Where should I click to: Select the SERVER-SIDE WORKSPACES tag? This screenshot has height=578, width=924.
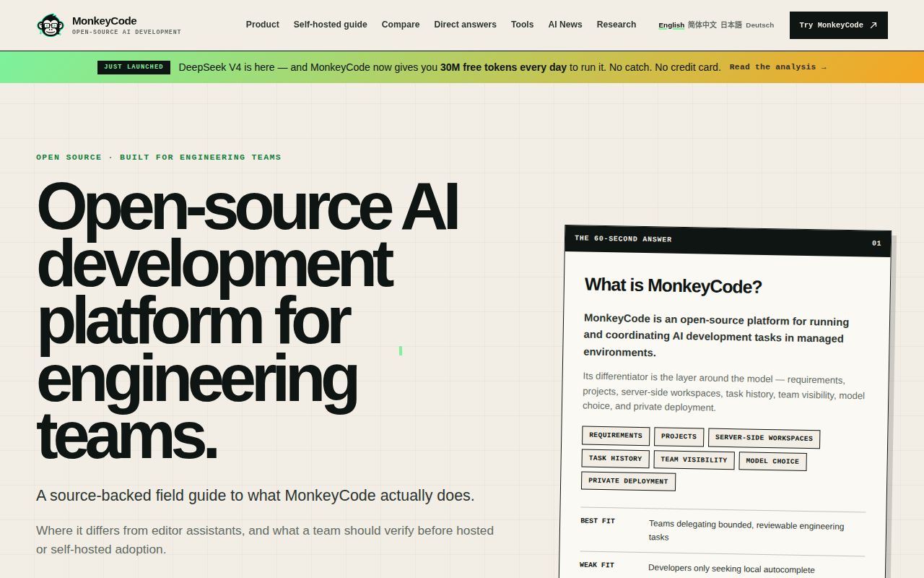click(764, 438)
